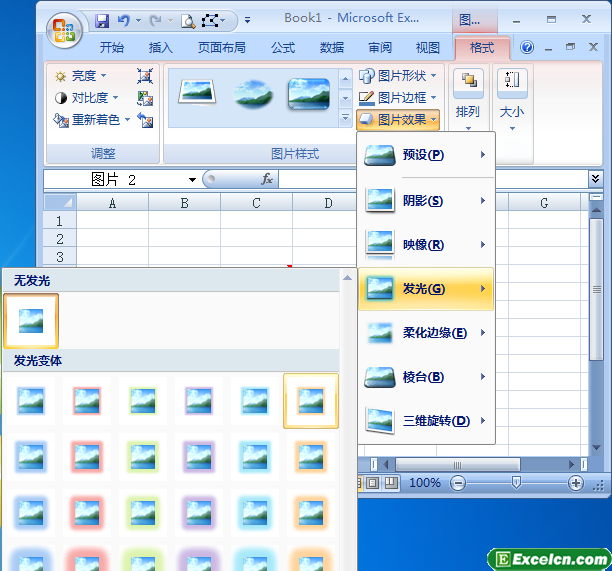612x571 pixels.
Task: Select the 发光(G) glow menu item
Action: tap(426, 289)
